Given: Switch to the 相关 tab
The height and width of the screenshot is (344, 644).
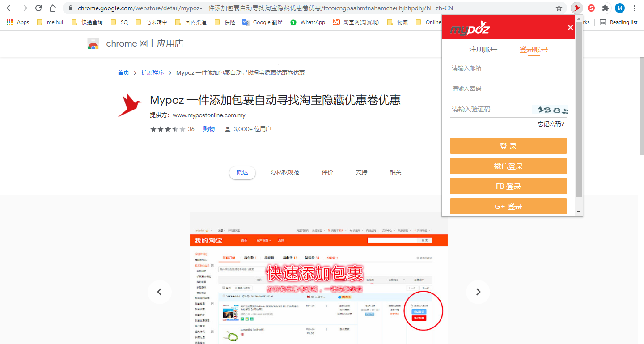Looking at the screenshot, I should (x=395, y=173).
